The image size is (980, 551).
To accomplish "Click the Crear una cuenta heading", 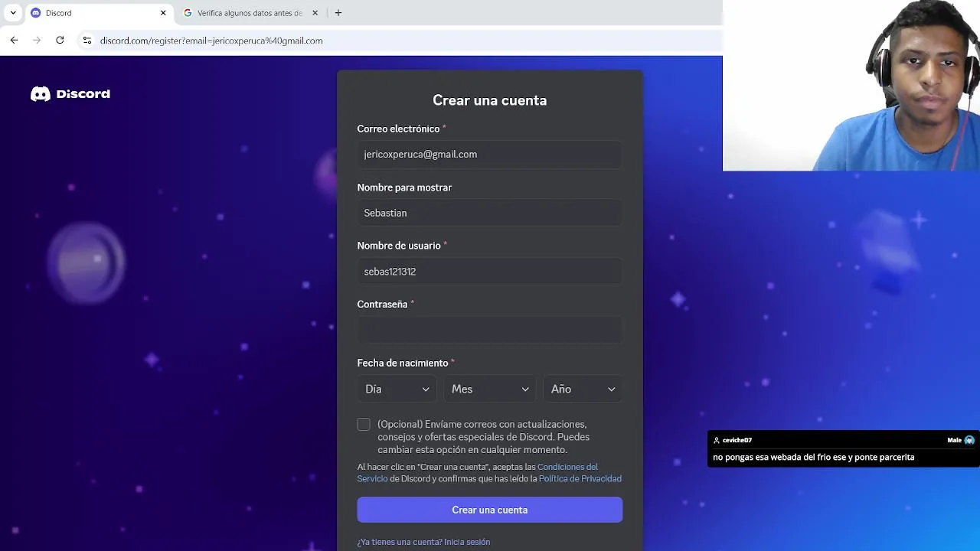I will point(490,100).
